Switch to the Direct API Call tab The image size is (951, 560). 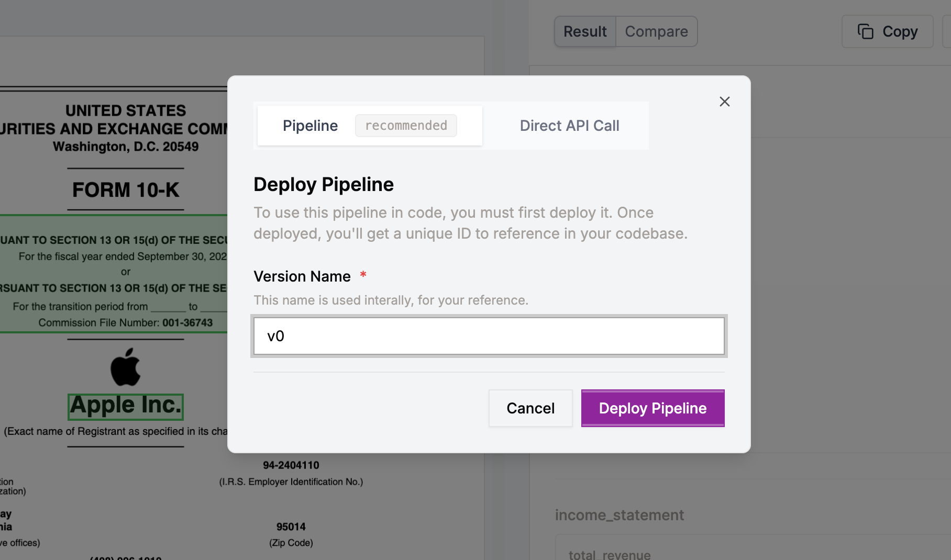coord(569,126)
